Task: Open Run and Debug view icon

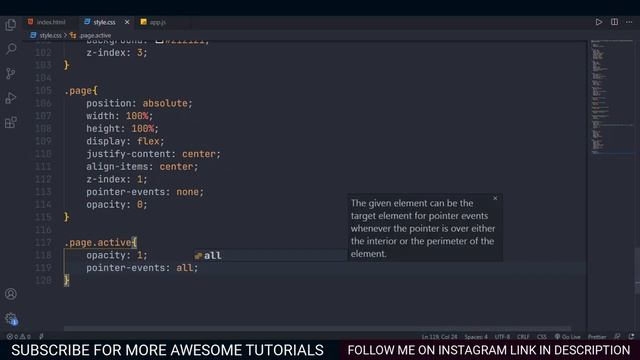Action: [x=11, y=98]
